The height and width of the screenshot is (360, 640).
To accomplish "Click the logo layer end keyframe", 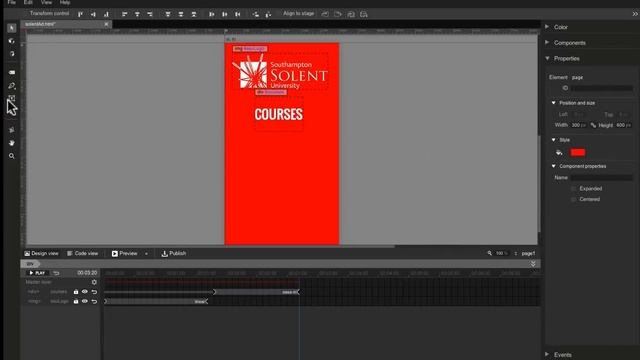I will click(x=207, y=301).
